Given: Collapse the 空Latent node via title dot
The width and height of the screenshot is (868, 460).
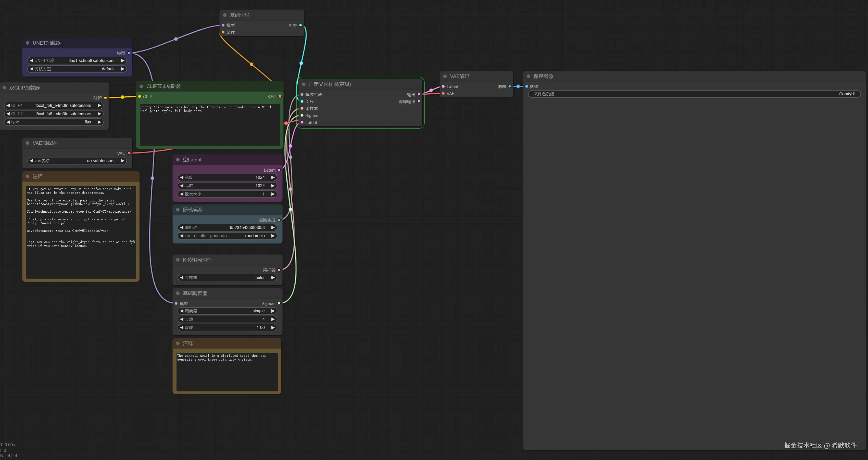Looking at the screenshot, I should (178, 160).
